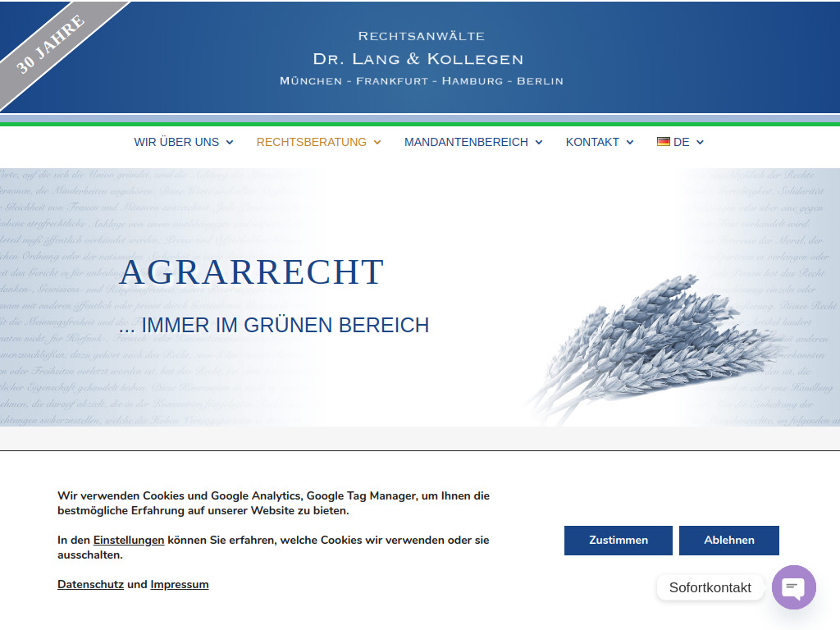Select WIR ÜBER UNS menu item
The width and height of the screenshot is (840, 630).
176,142
